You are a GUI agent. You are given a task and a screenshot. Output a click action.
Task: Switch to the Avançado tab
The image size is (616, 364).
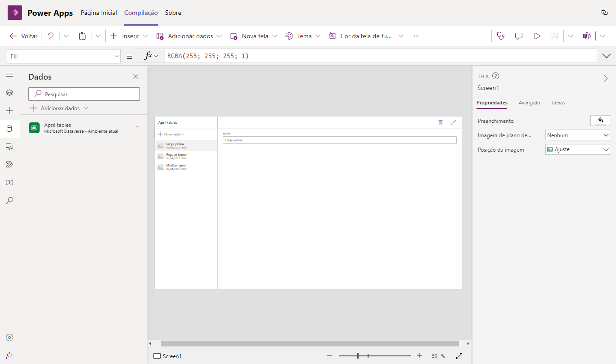[529, 103]
